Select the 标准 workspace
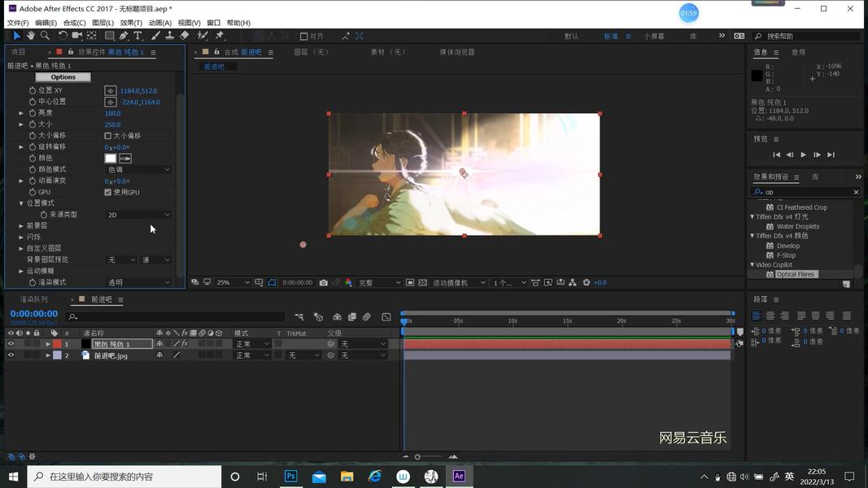The height and width of the screenshot is (488, 868). pos(611,36)
